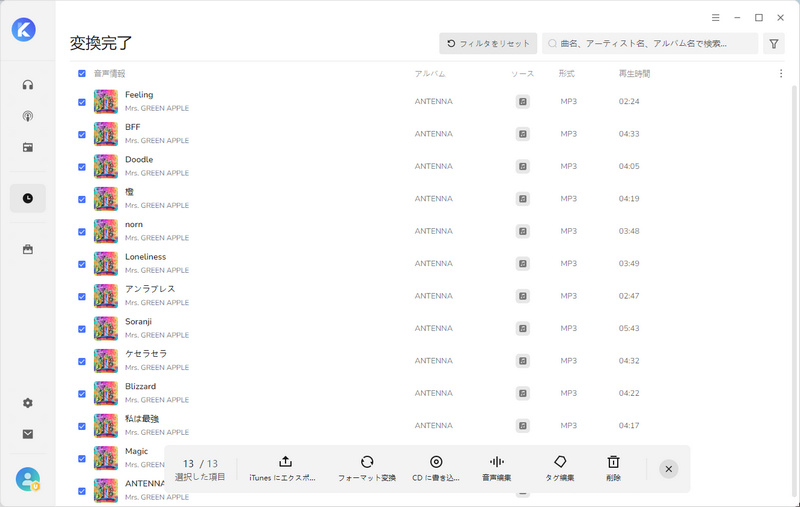800x507 pixels.
Task: Click source icon for BFF row
Action: coord(522,134)
